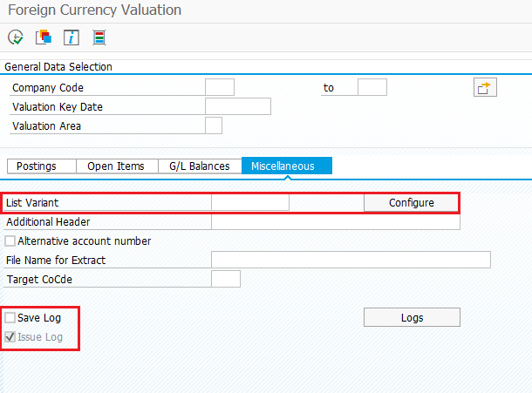
Task: Open the Open Items tab
Action: pyautogui.click(x=118, y=166)
